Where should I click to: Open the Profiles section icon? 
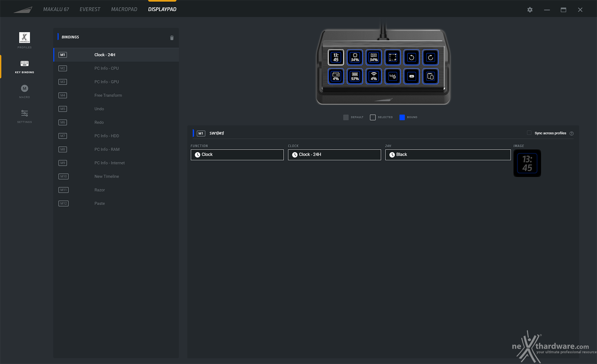coord(25,38)
